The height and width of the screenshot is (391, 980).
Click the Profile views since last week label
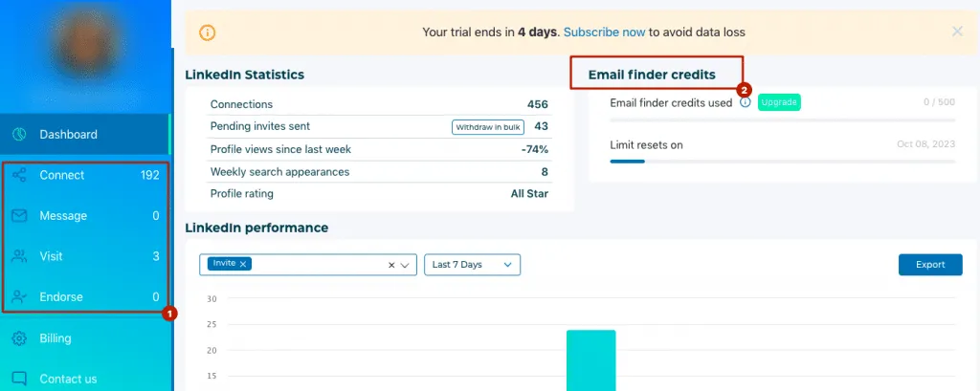(280, 149)
